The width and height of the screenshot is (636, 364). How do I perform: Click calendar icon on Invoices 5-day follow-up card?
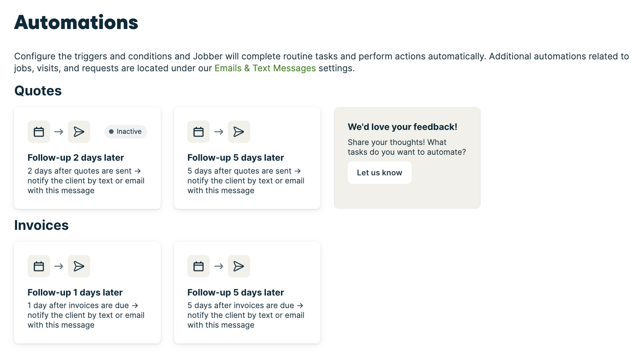pos(198,266)
